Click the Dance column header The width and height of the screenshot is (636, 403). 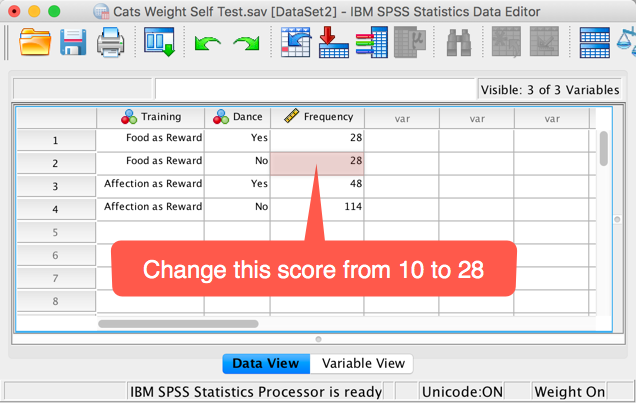[x=237, y=117]
